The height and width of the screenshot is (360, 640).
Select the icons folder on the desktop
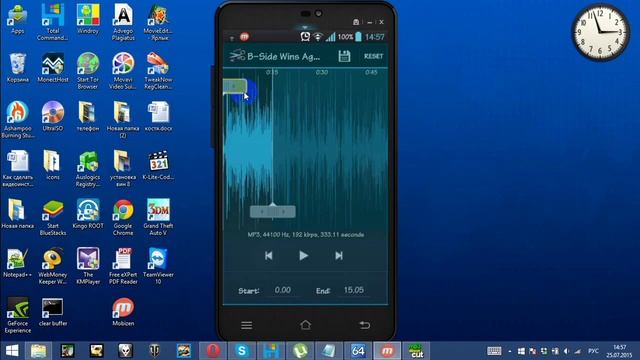point(53,165)
